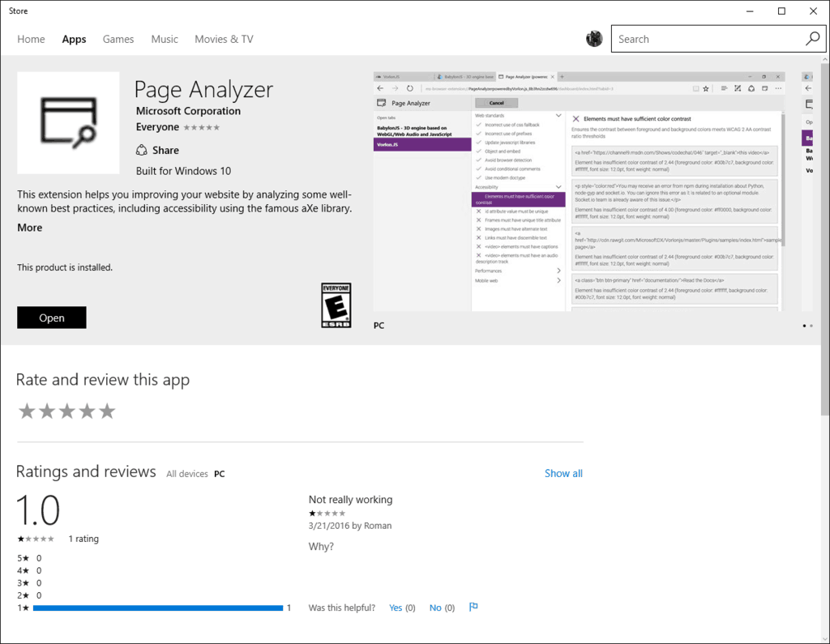The image size is (830, 644).
Task: Maximize the Store window
Action: point(781,11)
